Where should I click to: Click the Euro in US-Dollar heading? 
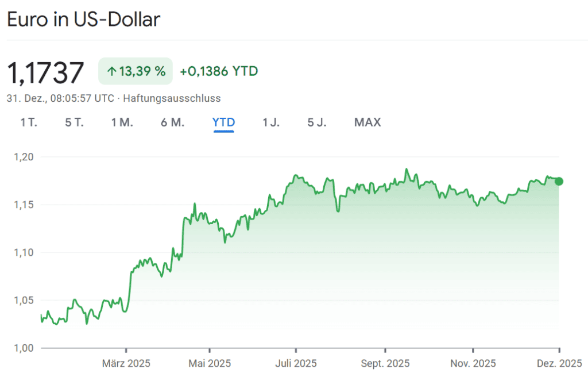coord(83,19)
